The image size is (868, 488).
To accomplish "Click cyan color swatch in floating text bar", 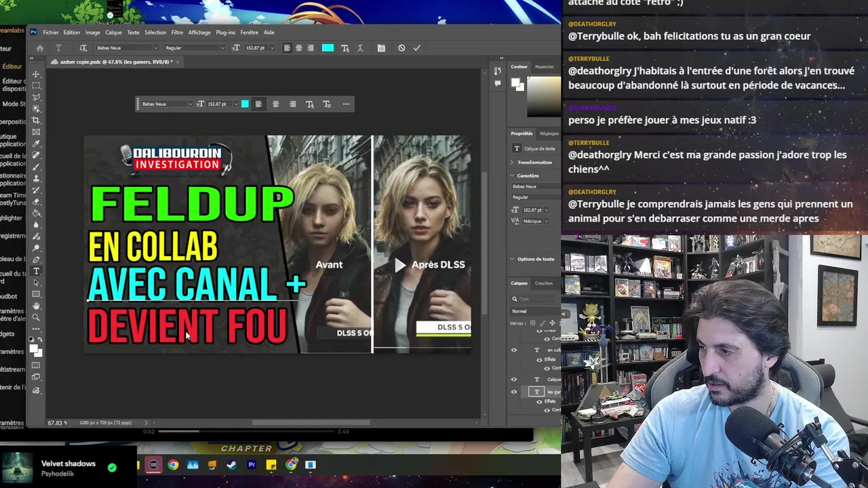I will coord(245,104).
